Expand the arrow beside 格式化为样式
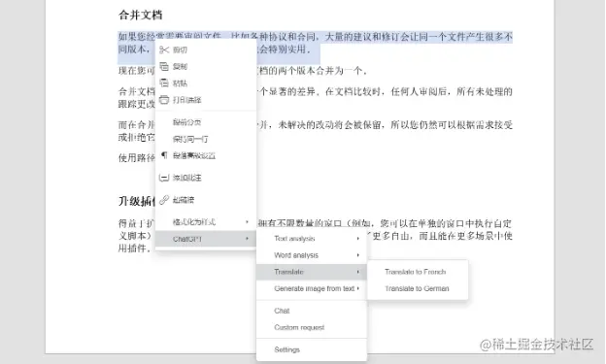This screenshot has height=364, width=606. 247,222
